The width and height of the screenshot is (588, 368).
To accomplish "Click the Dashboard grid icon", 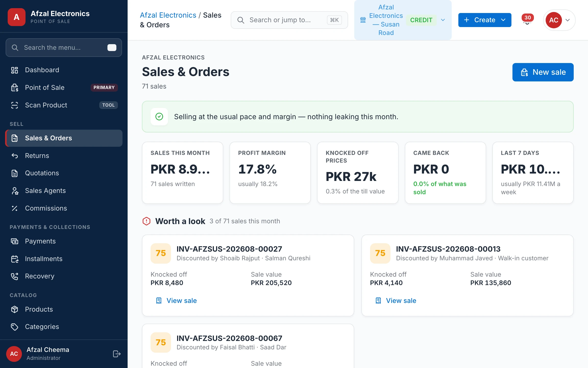I will pyautogui.click(x=15, y=70).
